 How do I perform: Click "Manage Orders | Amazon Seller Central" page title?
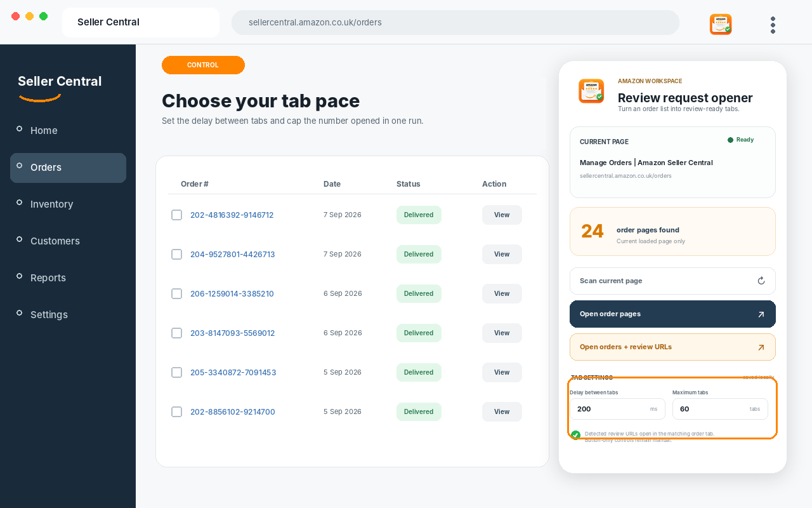(x=646, y=163)
